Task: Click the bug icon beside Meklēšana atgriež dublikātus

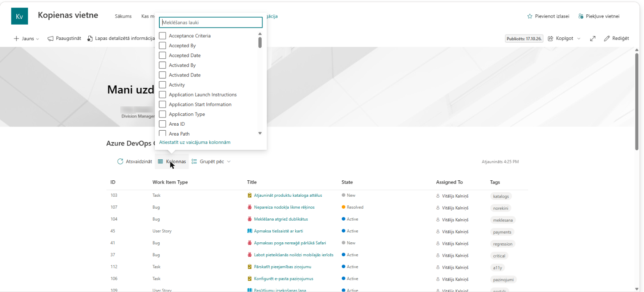Action: 249,219
